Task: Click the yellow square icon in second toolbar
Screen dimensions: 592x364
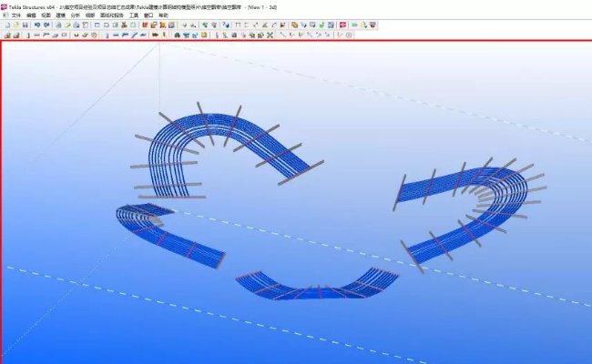Action: [x=204, y=35]
